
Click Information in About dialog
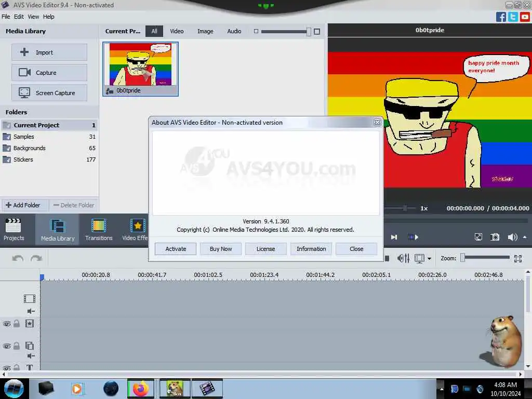(311, 249)
